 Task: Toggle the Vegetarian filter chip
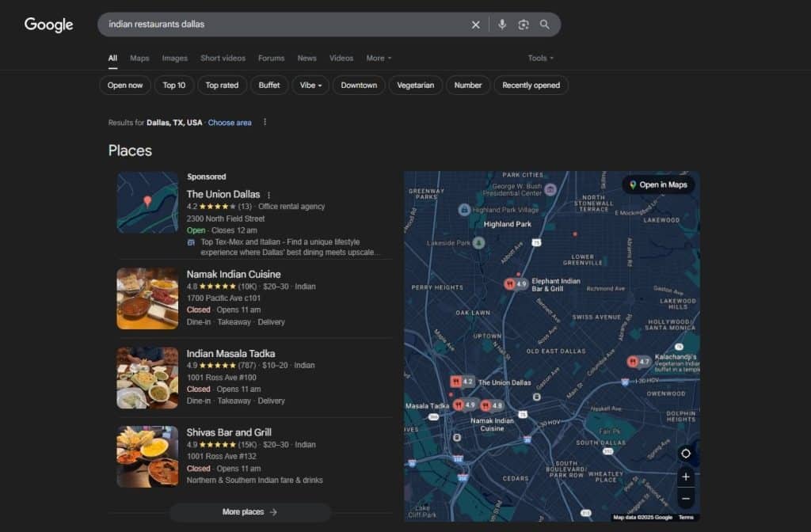[415, 85]
